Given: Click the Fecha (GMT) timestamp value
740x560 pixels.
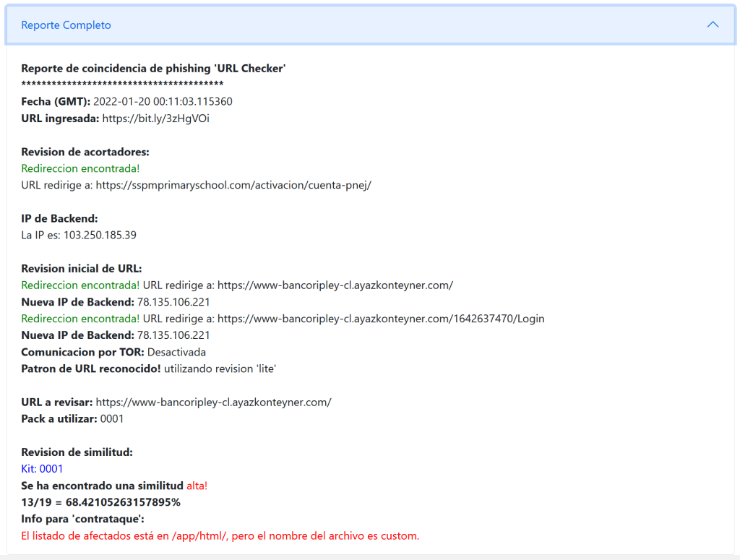Looking at the screenshot, I should (163, 102).
